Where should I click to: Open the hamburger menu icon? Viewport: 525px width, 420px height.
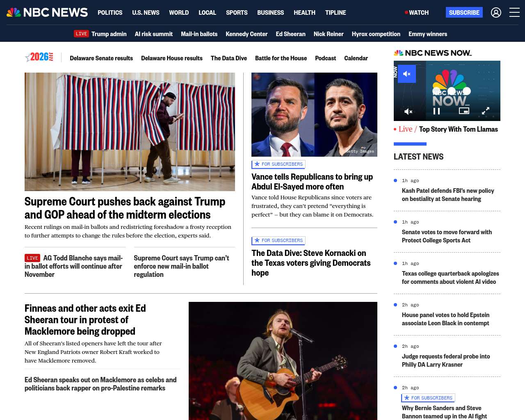[514, 13]
